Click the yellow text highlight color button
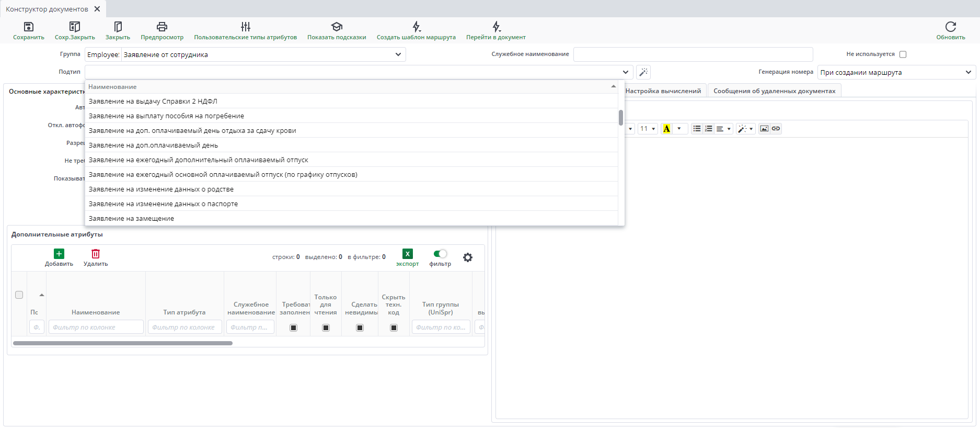The image size is (980, 428). (666, 129)
